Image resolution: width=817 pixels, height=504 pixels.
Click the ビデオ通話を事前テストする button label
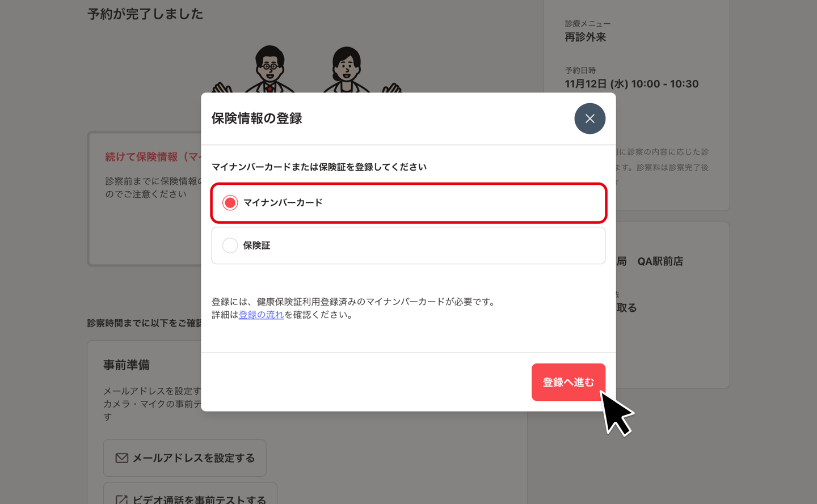click(199, 499)
